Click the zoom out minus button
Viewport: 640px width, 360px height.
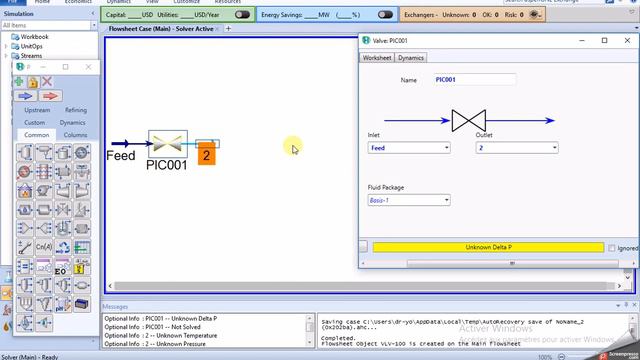562,357
